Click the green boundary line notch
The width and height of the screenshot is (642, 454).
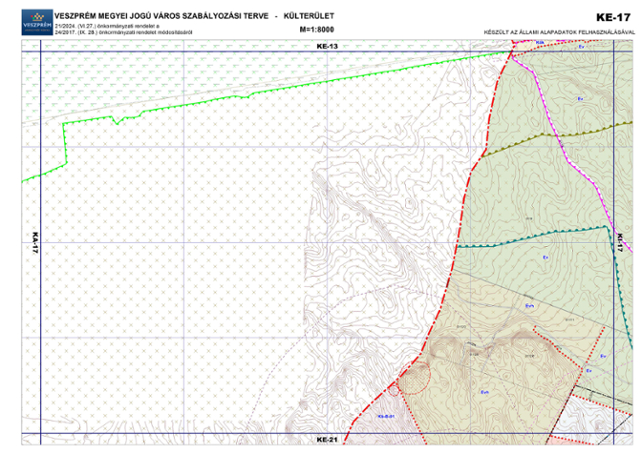[119, 122]
